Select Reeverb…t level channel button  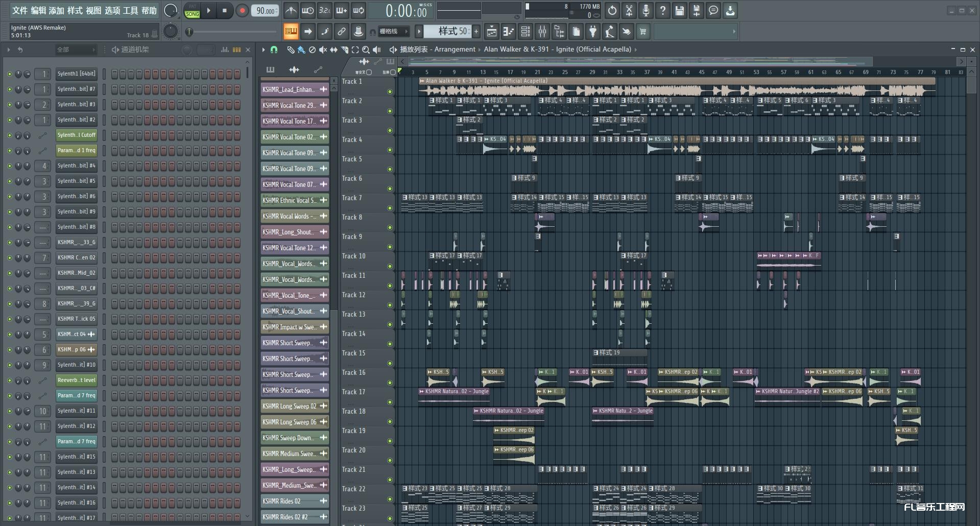[77, 380]
